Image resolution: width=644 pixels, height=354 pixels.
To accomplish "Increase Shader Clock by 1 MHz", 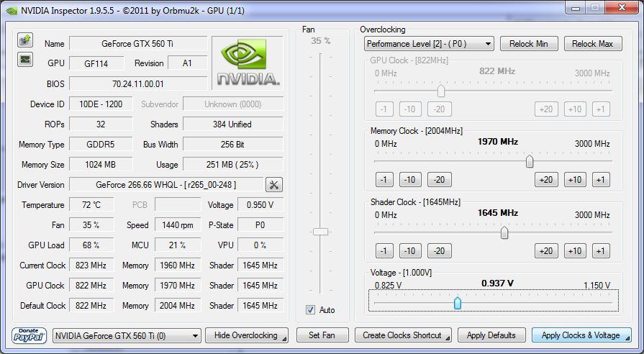I will 601,251.
